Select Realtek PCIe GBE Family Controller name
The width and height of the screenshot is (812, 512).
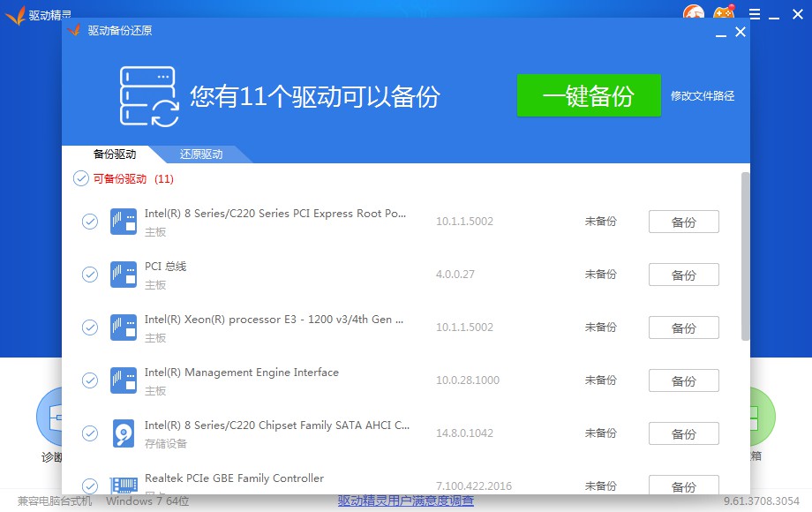pos(234,478)
